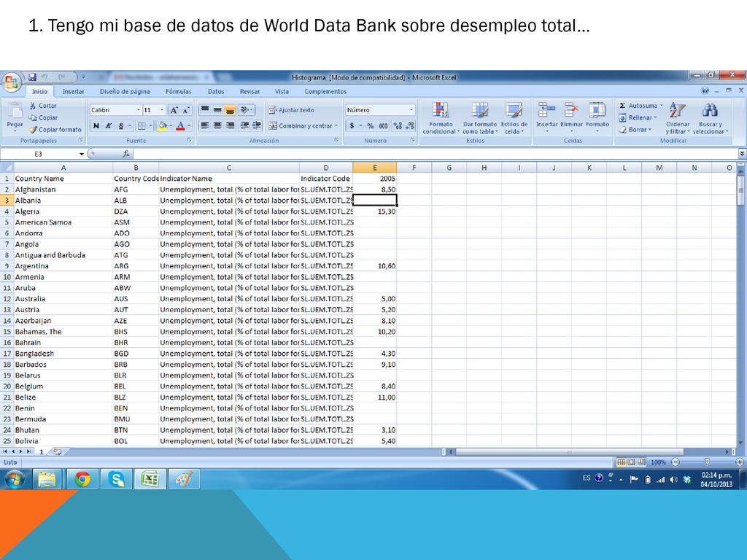The height and width of the screenshot is (560, 747).
Task: Switch to Diseño de página tab
Action: [125, 91]
